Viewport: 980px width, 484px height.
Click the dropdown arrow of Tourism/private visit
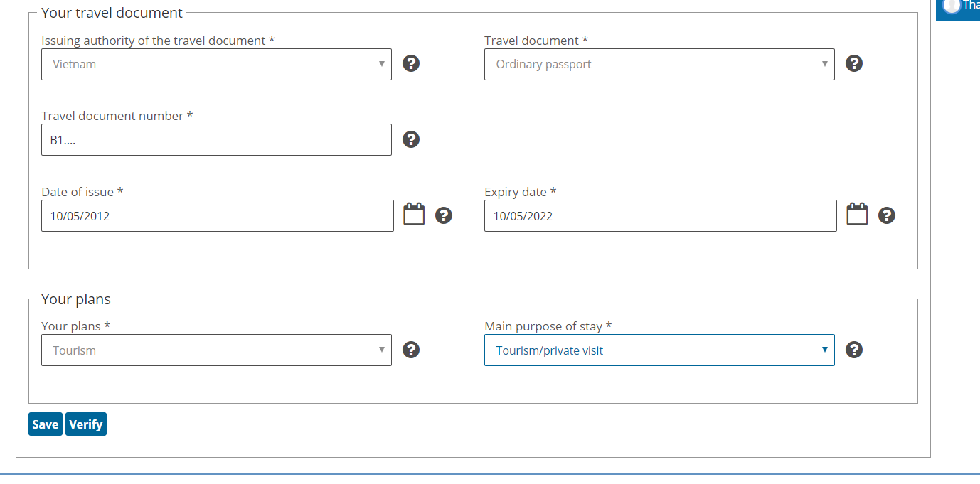coord(824,350)
